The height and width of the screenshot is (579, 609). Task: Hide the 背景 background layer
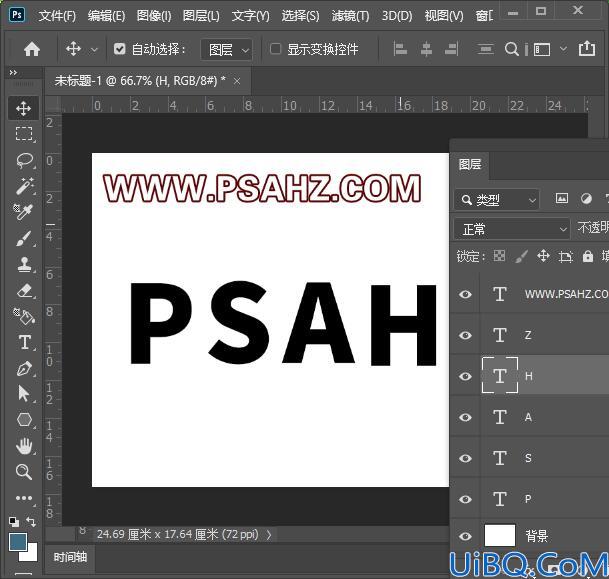465,536
